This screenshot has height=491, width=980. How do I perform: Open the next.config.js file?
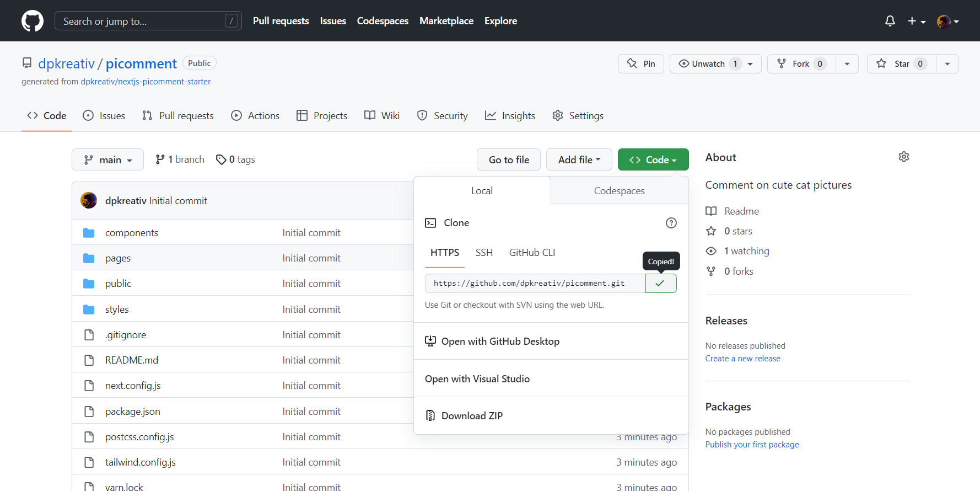tap(133, 386)
